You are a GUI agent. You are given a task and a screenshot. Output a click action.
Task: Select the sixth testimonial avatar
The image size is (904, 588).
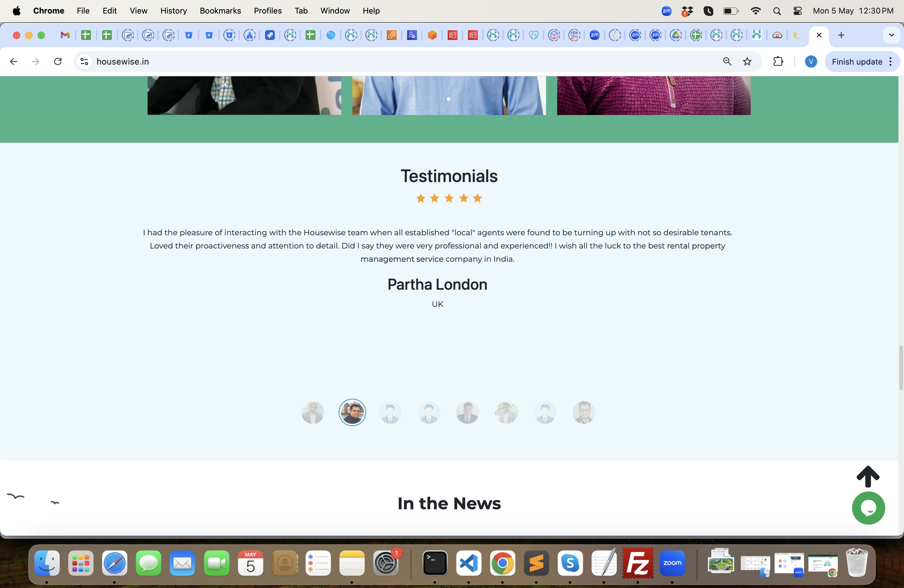click(x=506, y=412)
